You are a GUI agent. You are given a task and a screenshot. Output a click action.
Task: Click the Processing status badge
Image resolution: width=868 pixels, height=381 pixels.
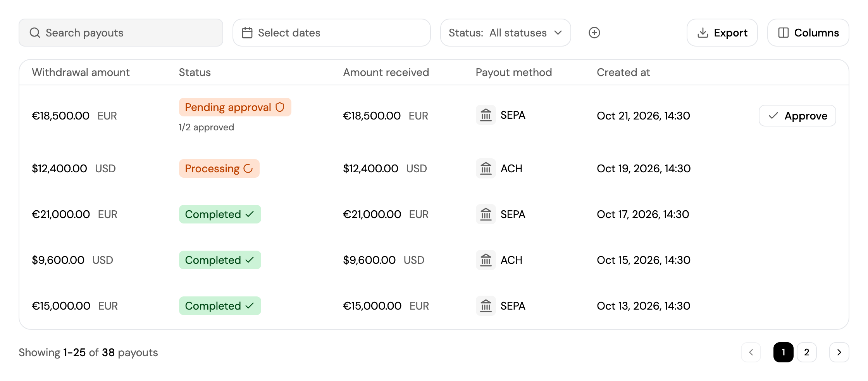pos(219,168)
